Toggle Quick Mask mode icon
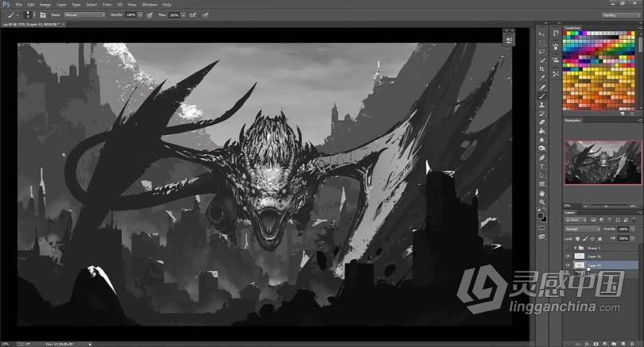644x347 pixels. (542, 228)
